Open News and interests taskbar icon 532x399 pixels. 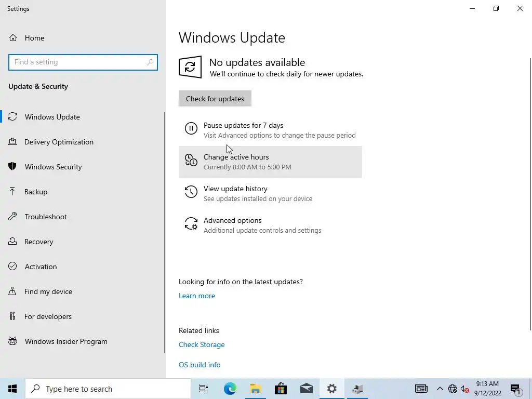coord(421,389)
